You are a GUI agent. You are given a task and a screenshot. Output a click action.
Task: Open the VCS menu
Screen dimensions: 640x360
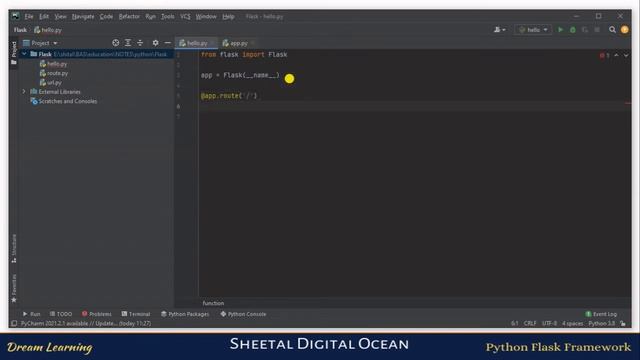pyautogui.click(x=185, y=17)
